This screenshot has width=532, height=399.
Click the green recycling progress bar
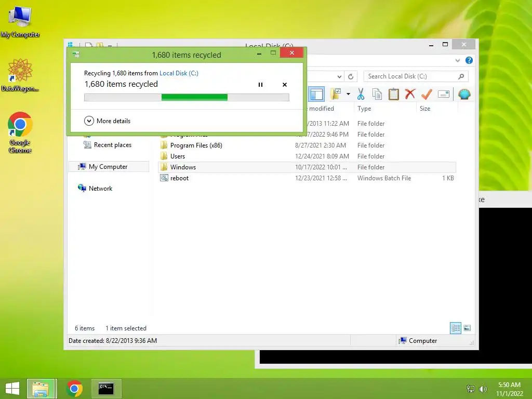[187, 97]
